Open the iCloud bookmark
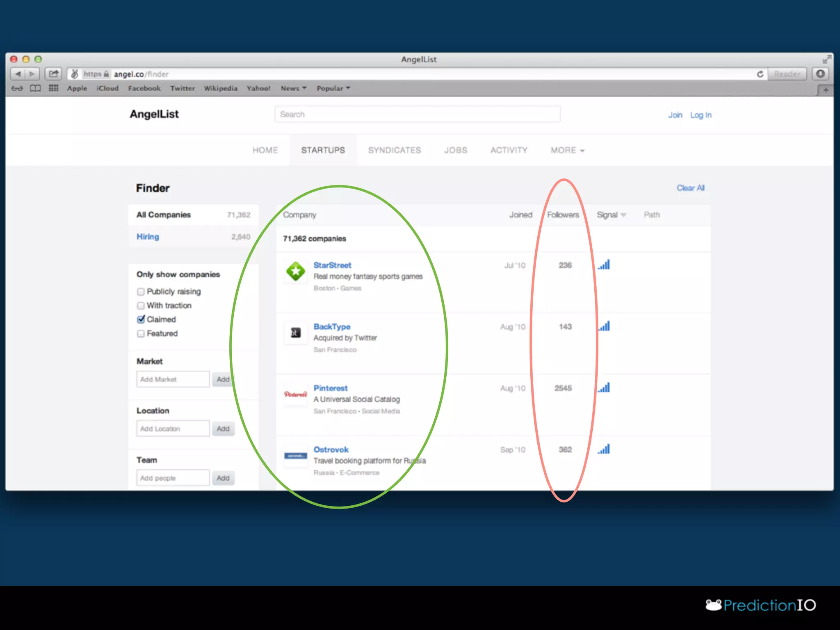The height and width of the screenshot is (630, 840). pyautogui.click(x=107, y=88)
